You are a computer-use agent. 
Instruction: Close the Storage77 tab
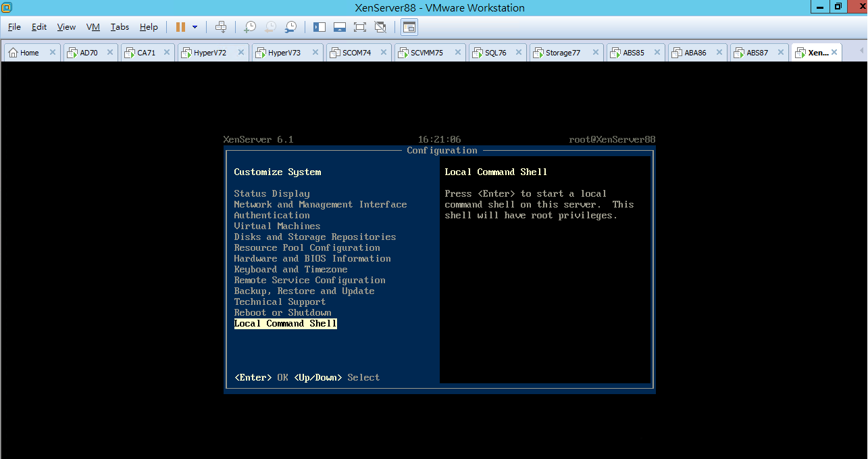(x=596, y=53)
